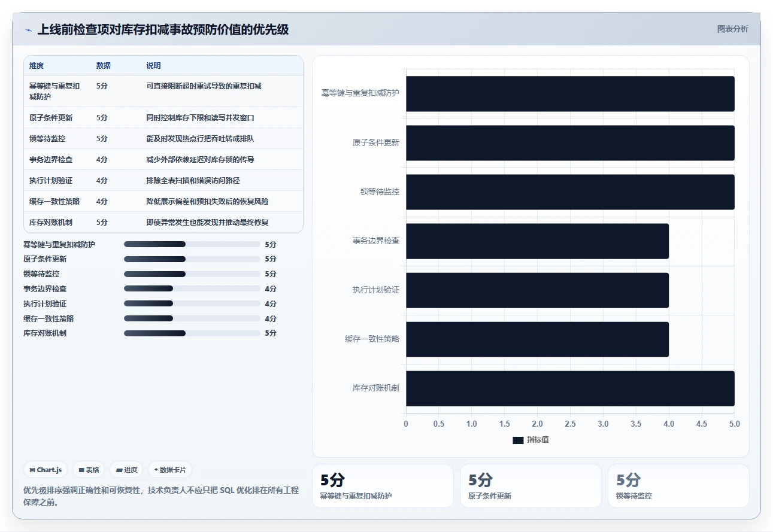Click the progress bar for 锁等待监控
This screenshot has width=773, height=532.
click(x=192, y=274)
